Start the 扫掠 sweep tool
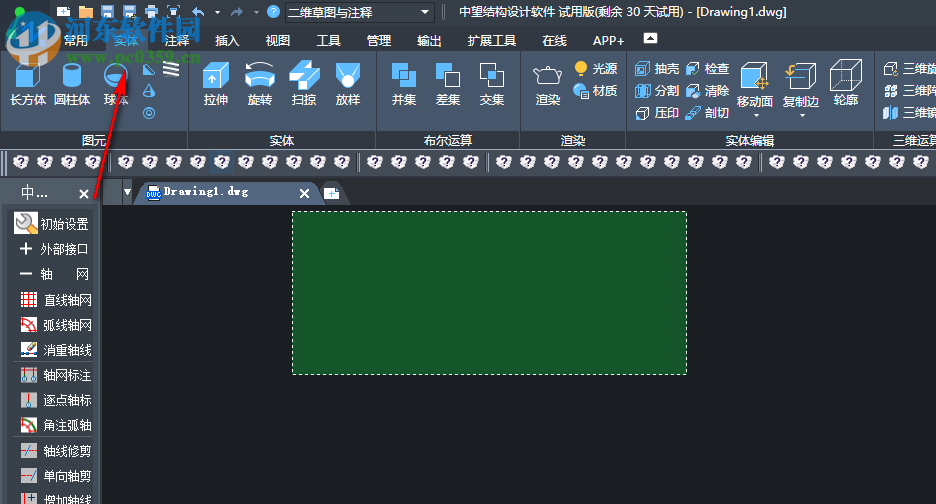The width and height of the screenshot is (936, 504). (x=304, y=84)
